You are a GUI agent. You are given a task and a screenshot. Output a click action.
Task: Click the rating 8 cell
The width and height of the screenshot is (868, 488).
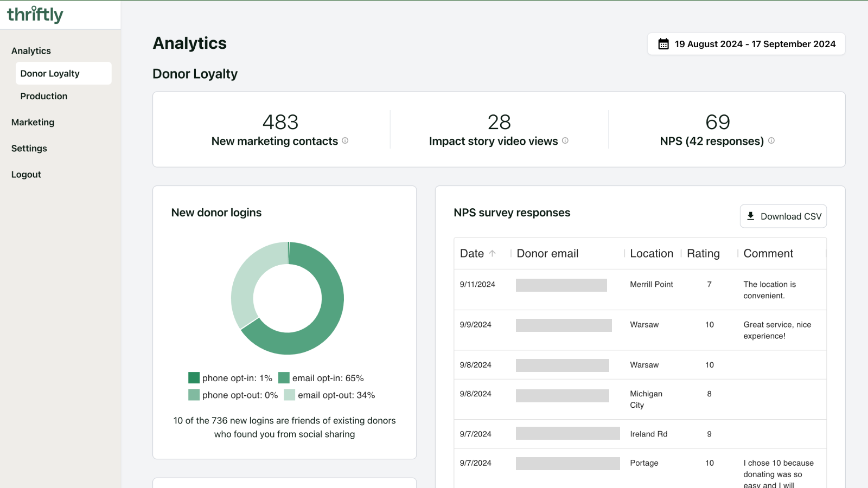[709, 394]
